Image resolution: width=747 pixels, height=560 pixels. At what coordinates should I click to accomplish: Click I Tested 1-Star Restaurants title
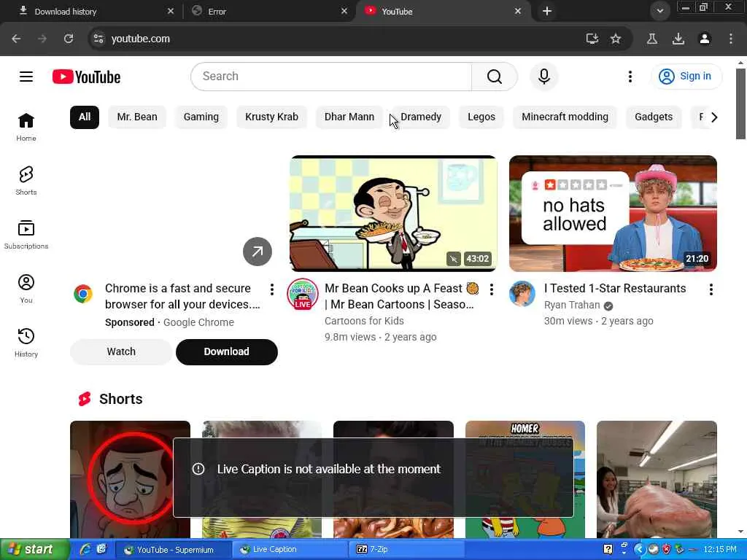point(614,289)
